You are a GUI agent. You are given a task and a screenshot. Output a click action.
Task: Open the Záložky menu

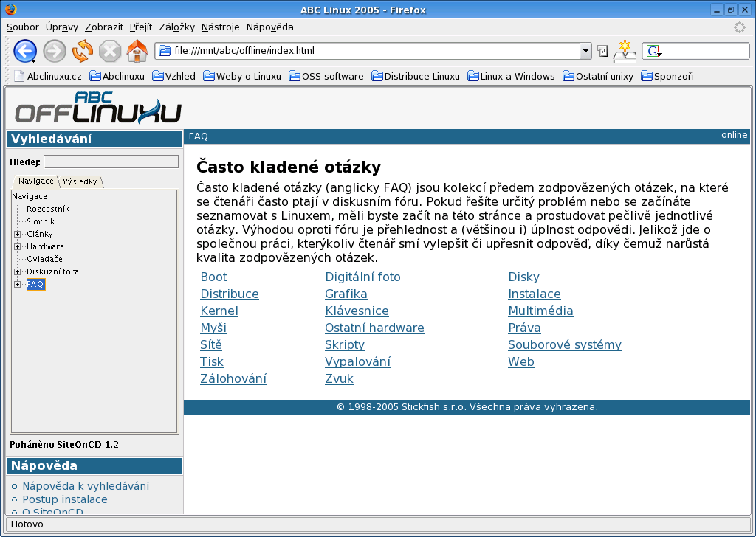pyautogui.click(x=176, y=27)
